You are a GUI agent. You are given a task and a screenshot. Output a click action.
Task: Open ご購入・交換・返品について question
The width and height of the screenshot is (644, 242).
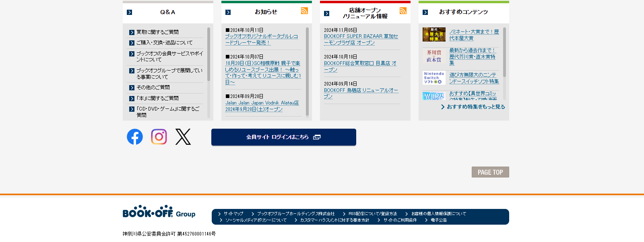(x=165, y=43)
